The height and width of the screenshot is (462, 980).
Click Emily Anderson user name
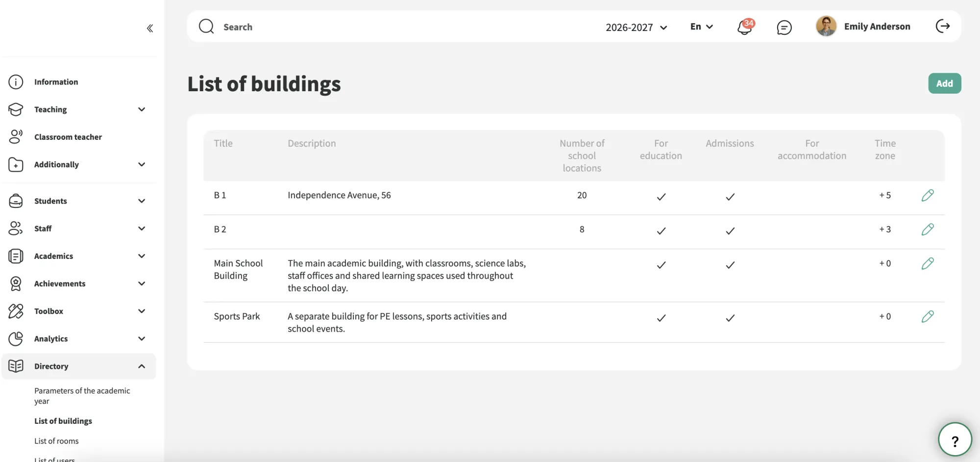click(x=877, y=26)
